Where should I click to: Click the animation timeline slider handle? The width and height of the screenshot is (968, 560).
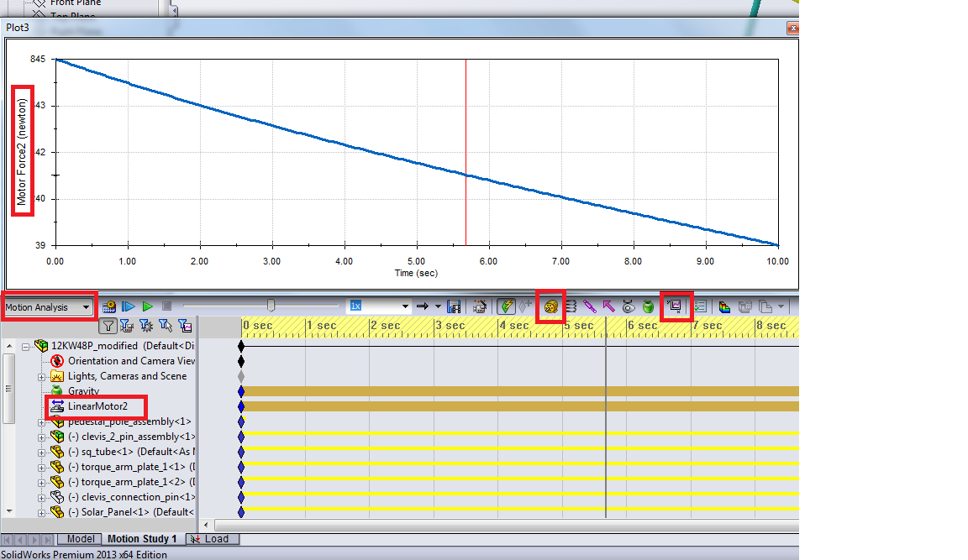click(x=271, y=305)
